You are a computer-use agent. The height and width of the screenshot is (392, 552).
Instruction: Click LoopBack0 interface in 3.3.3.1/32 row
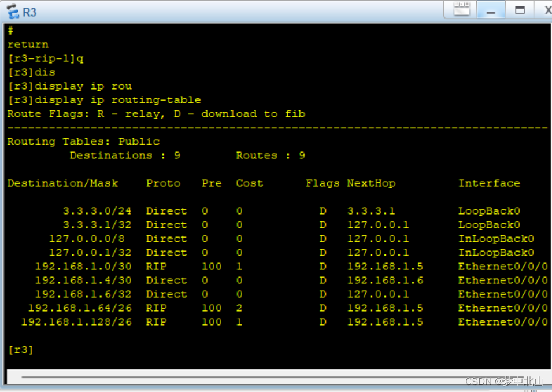pyautogui.click(x=489, y=225)
